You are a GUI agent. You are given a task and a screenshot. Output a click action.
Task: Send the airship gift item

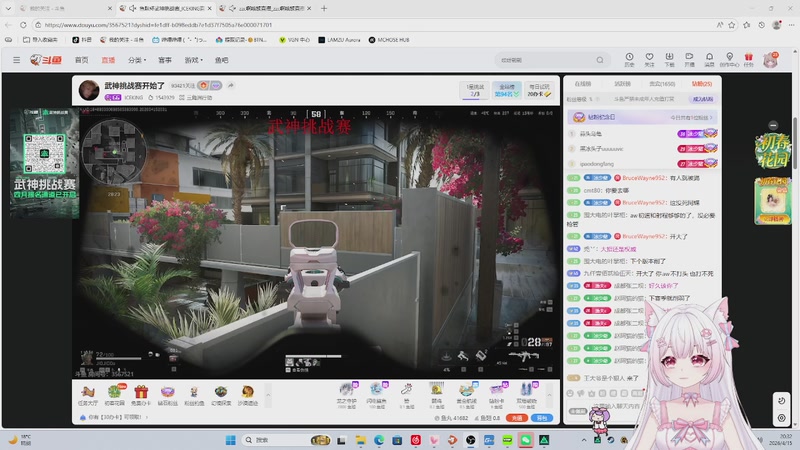(466, 394)
